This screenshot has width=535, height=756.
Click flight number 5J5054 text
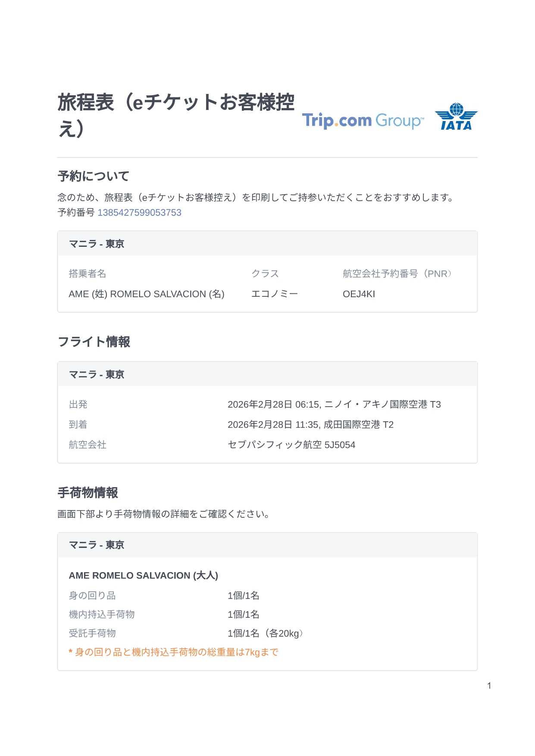(340, 445)
